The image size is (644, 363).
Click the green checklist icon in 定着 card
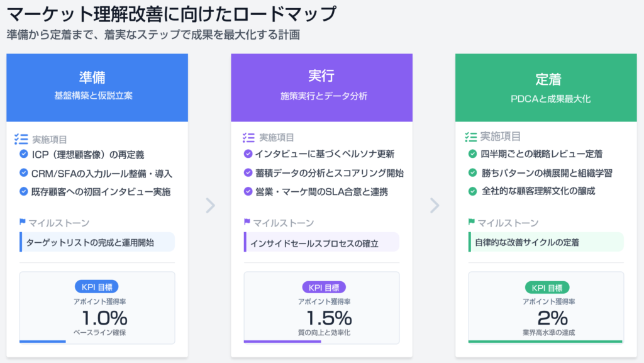pos(470,137)
